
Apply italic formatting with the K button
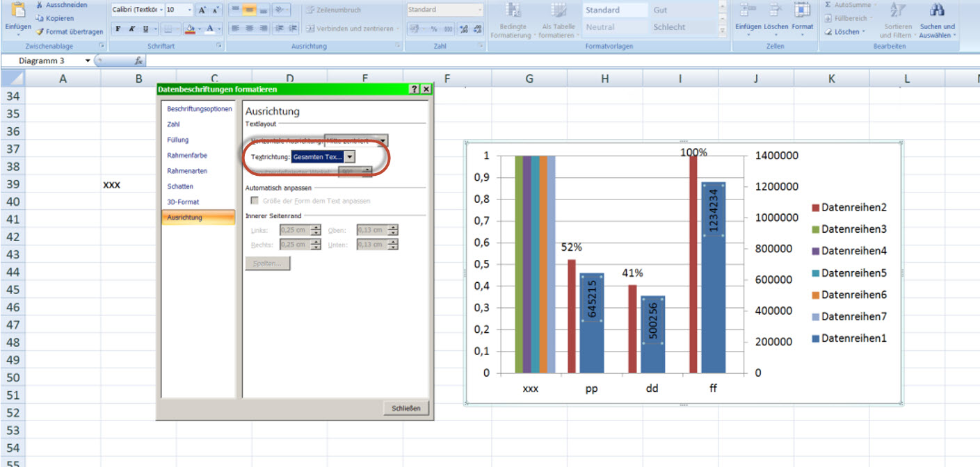pyautogui.click(x=132, y=28)
